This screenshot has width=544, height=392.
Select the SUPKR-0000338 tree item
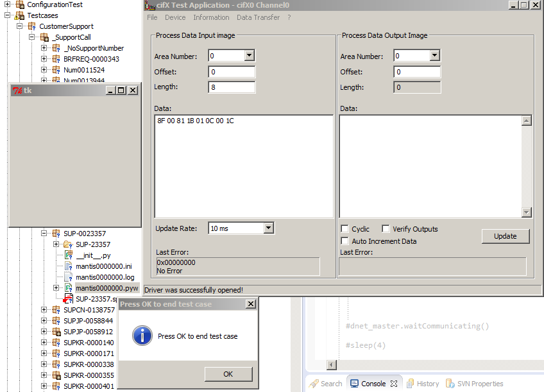pos(89,364)
